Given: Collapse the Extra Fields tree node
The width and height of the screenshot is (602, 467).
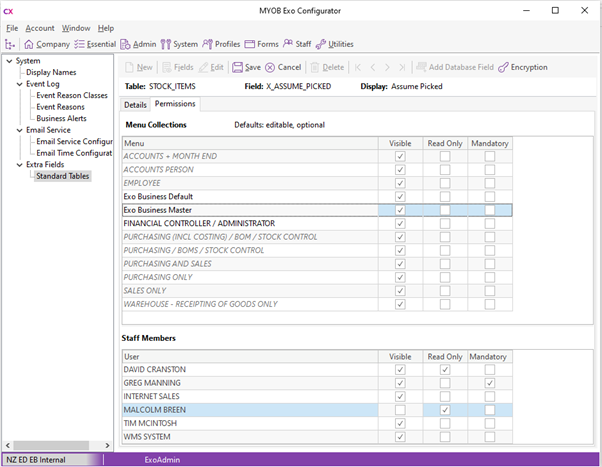Looking at the screenshot, I should [20, 165].
